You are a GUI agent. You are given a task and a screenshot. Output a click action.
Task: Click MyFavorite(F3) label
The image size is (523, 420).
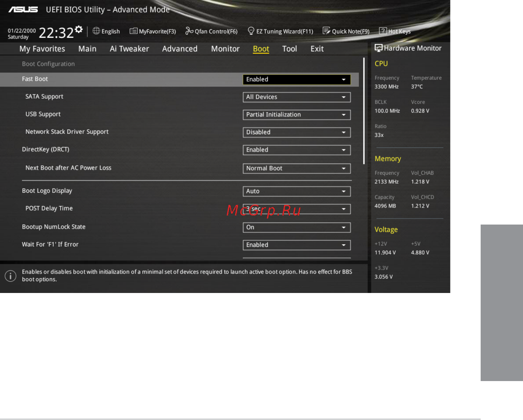coord(157,31)
